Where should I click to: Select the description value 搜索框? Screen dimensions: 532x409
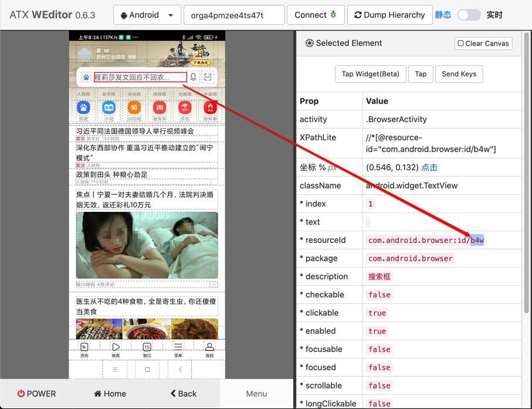click(379, 276)
